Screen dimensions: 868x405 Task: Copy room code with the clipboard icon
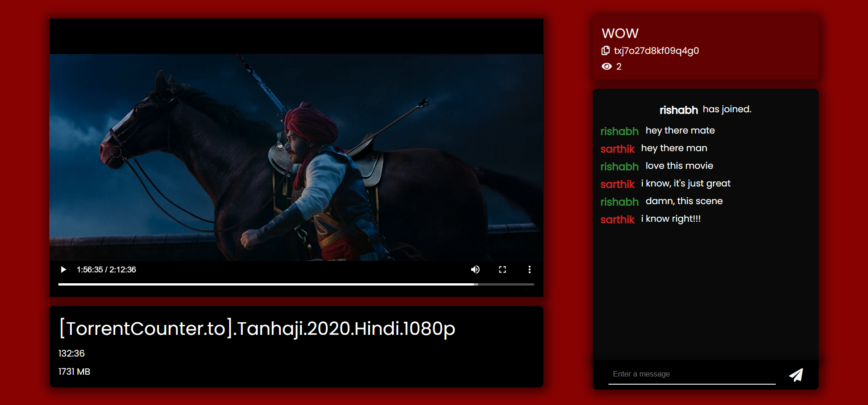(606, 51)
